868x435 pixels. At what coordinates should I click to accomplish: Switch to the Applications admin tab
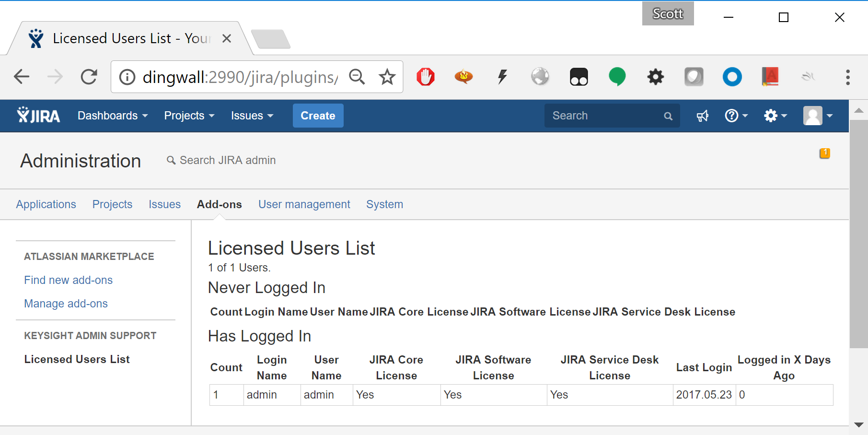coord(46,204)
